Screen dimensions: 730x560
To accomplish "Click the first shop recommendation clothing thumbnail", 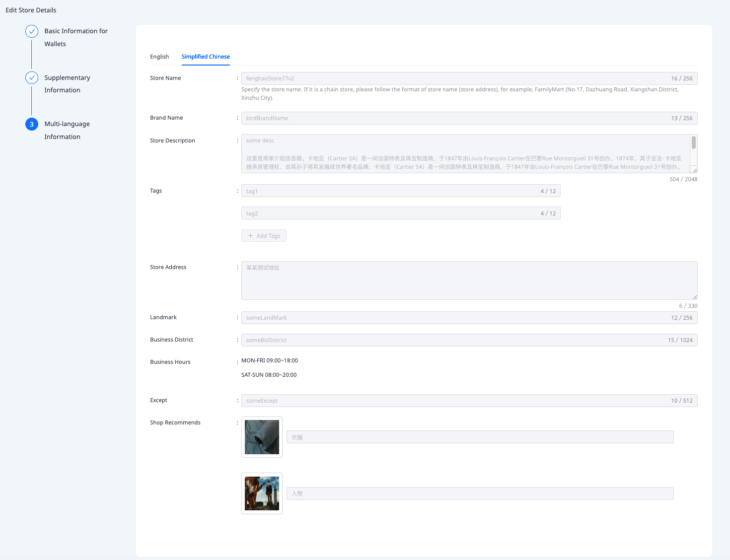I will click(x=262, y=437).
